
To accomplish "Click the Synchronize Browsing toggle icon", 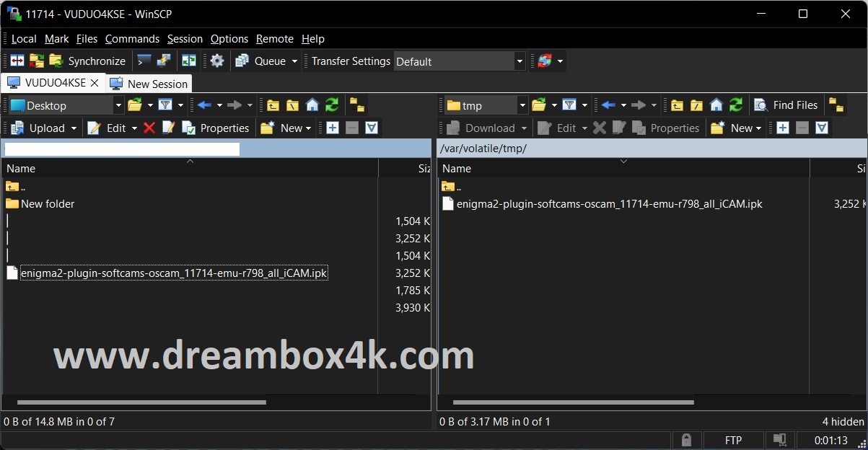I will click(x=189, y=61).
